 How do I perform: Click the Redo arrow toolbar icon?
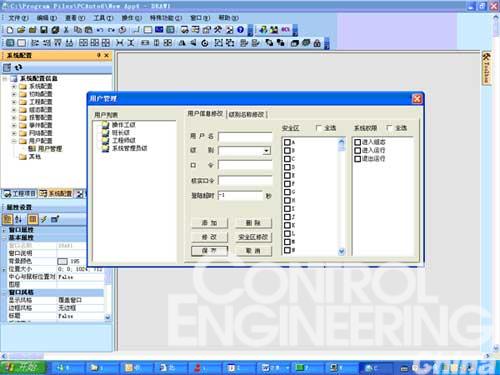coord(111,30)
